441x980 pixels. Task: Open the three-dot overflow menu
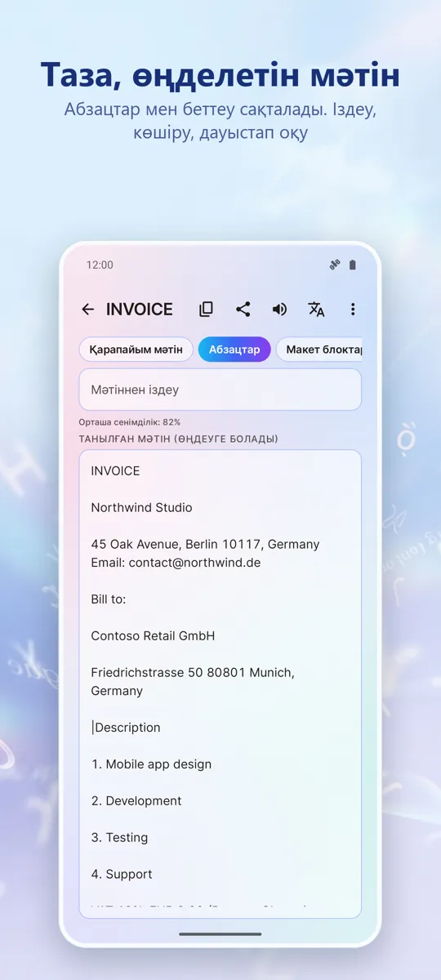pos(353,309)
